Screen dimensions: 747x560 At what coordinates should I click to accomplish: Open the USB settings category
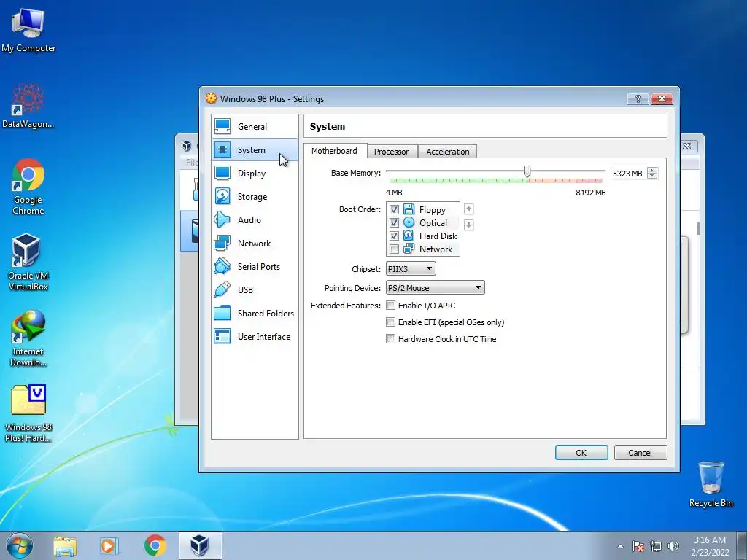click(x=255, y=290)
